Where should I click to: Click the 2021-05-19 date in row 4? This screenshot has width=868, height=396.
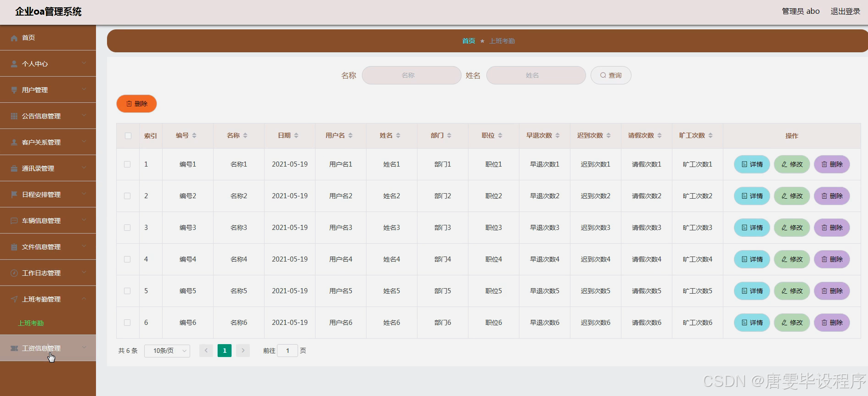point(290,259)
